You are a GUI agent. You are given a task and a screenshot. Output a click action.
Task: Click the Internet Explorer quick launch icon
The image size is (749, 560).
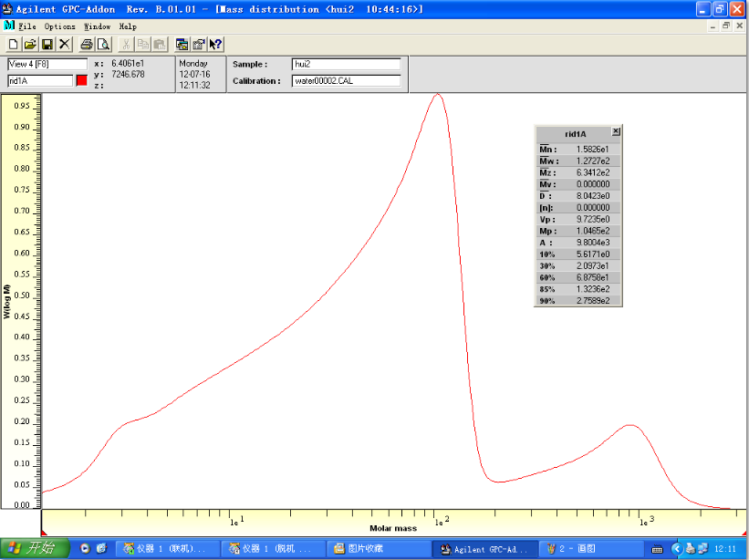[x=101, y=548]
